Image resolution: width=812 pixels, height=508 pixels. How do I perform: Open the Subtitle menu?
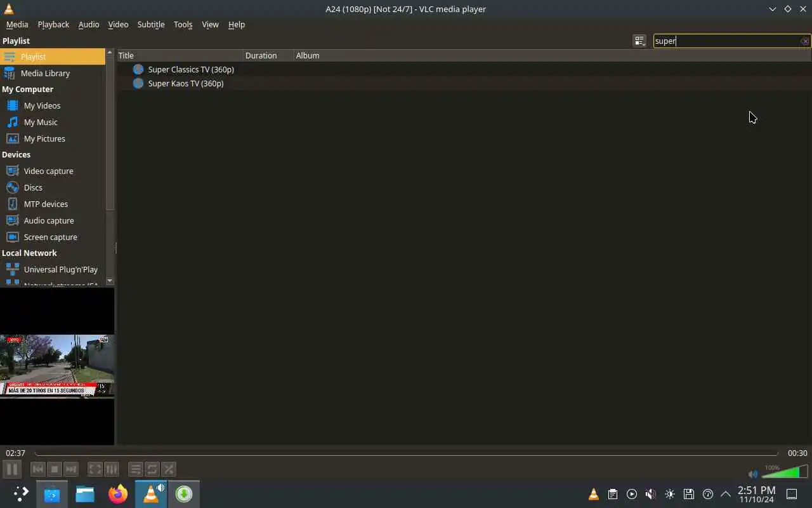151,24
